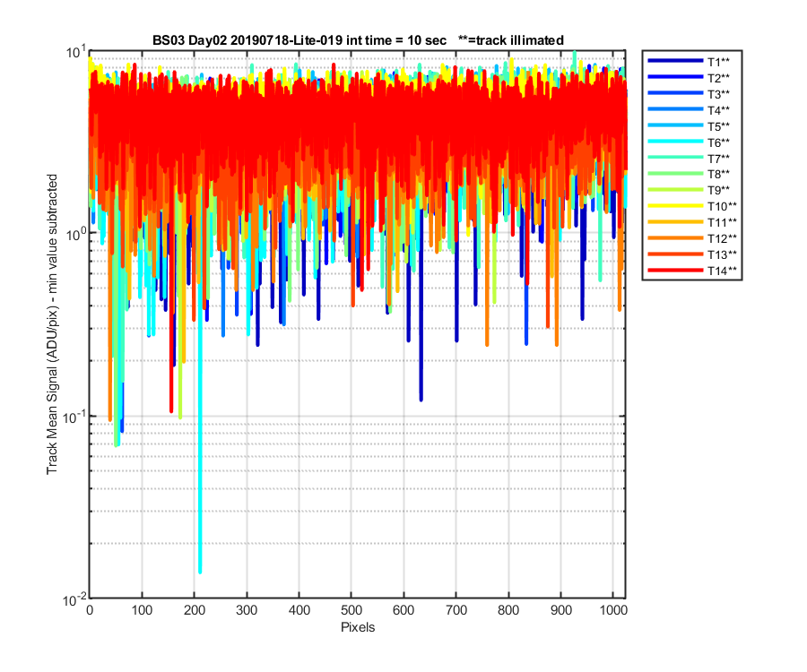Click the y-axis tick label 10^-1
807x672 pixels.
(x=74, y=417)
